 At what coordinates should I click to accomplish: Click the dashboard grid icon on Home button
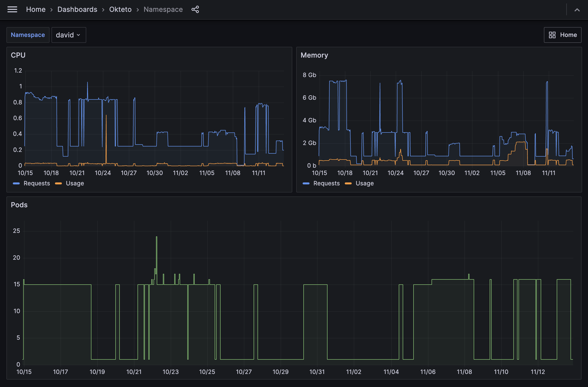pyautogui.click(x=553, y=35)
